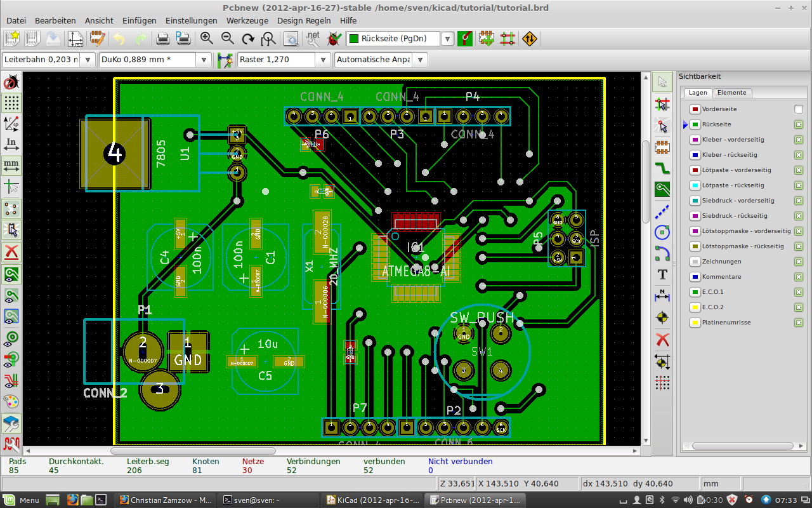Screen dimensions: 812x508
Task: Click the Lötpaste - rückseitig cyan swatch
Action: coord(695,185)
